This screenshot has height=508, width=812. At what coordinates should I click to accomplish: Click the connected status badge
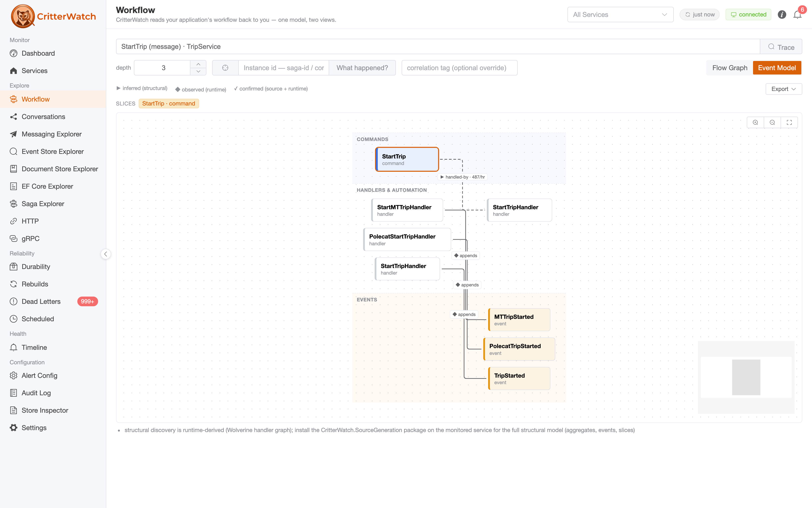(748, 15)
